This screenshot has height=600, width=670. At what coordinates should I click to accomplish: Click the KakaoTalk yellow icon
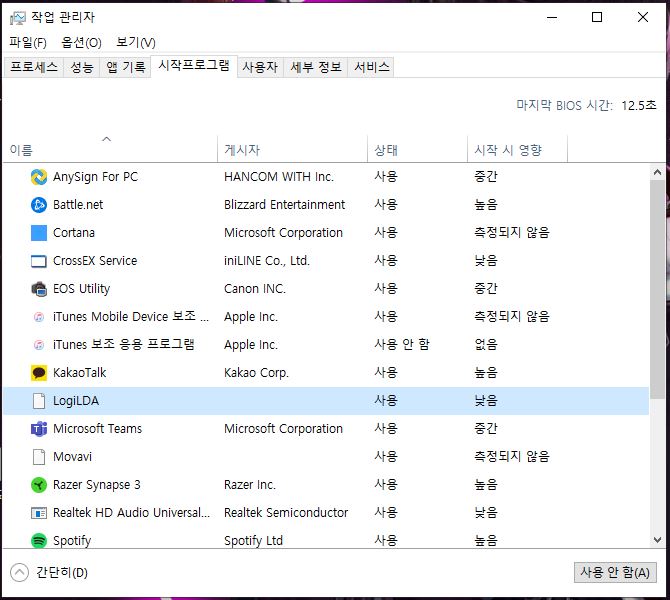point(39,373)
